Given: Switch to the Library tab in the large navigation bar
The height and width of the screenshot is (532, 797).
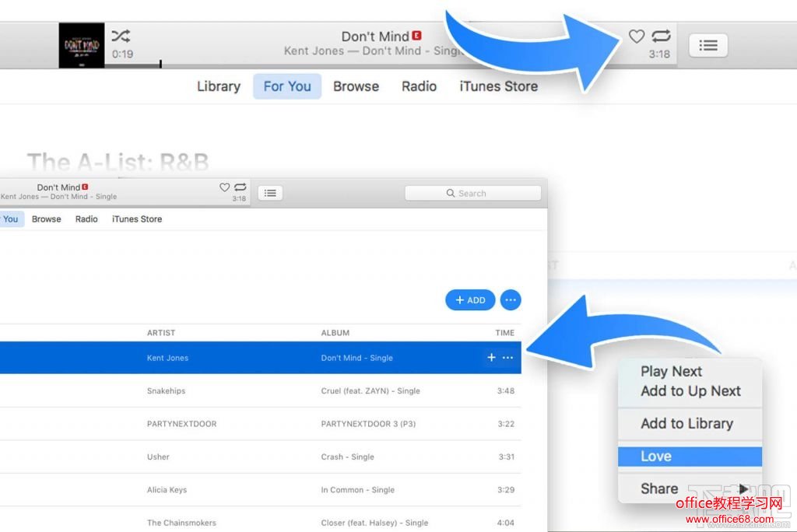Looking at the screenshot, I should pyautogui.click(x=219, y=86).
